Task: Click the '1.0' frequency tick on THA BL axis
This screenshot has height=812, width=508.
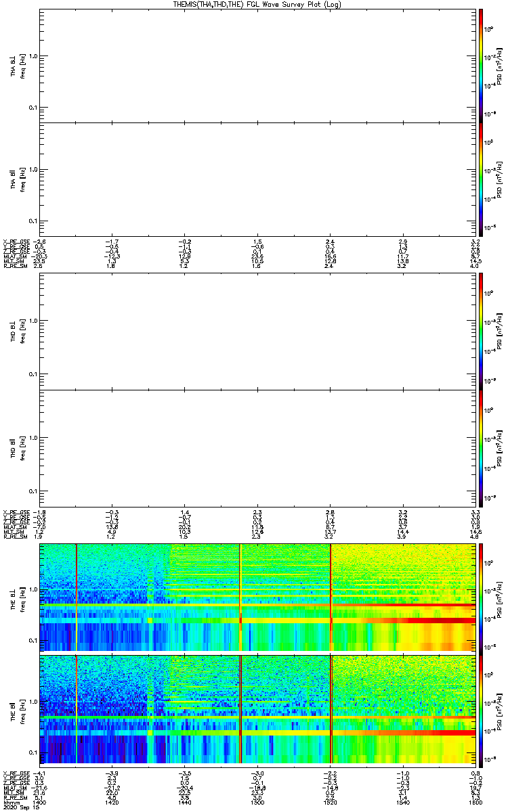Action: (x=33, y=56)
